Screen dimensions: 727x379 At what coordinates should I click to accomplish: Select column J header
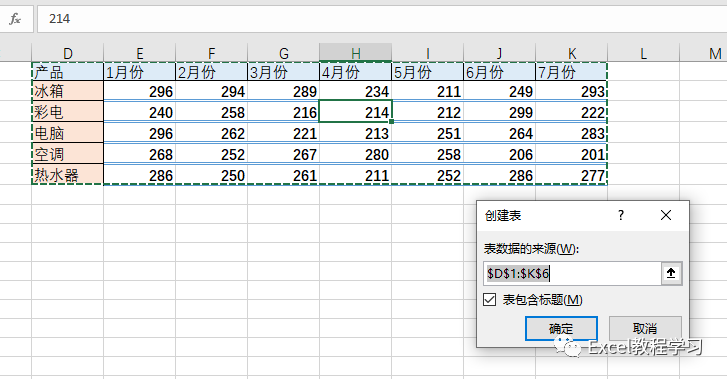click(x=499, y=53)
